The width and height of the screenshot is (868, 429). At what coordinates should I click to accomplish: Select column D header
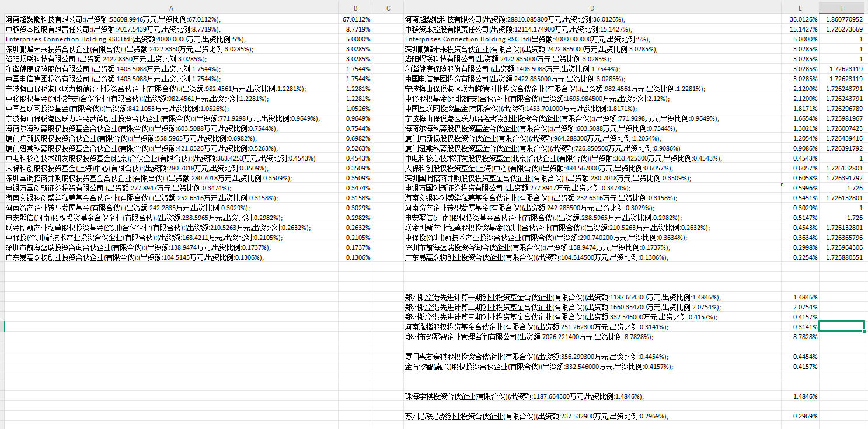(592, 8)
